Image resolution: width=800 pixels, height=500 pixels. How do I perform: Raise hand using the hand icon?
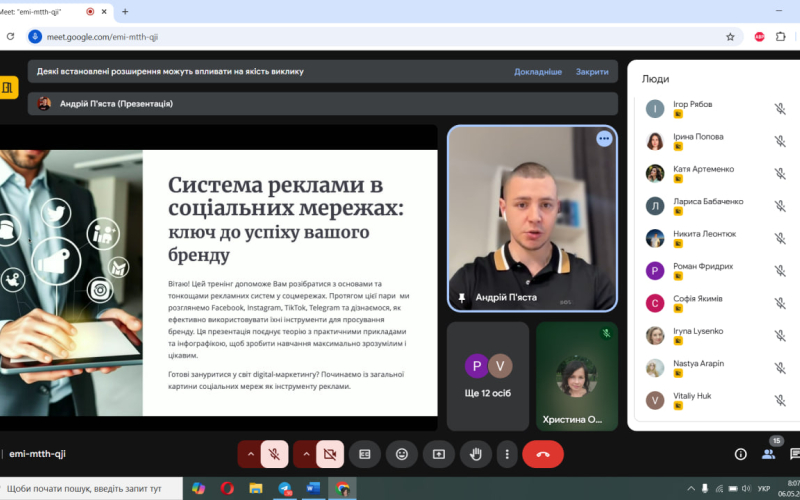(x=476, y=454)
